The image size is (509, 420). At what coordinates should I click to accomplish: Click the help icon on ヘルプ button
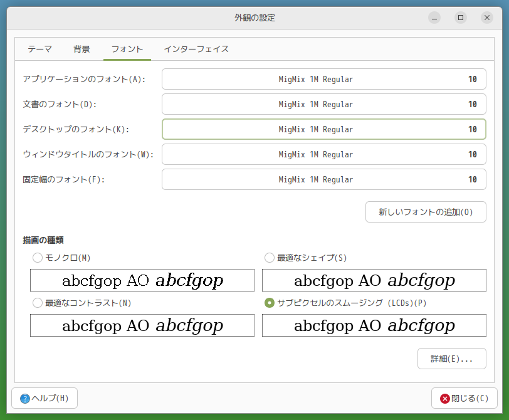point(25,399)
